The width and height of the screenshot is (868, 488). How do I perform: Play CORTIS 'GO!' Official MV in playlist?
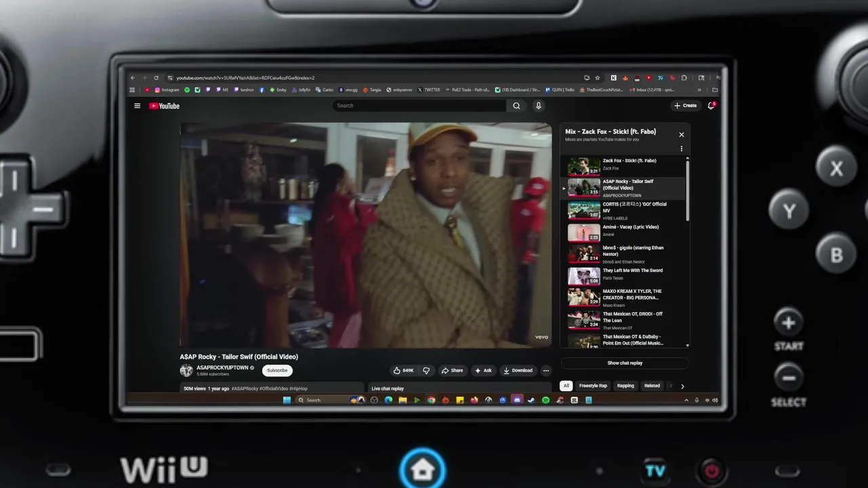[x=624, y=210]
